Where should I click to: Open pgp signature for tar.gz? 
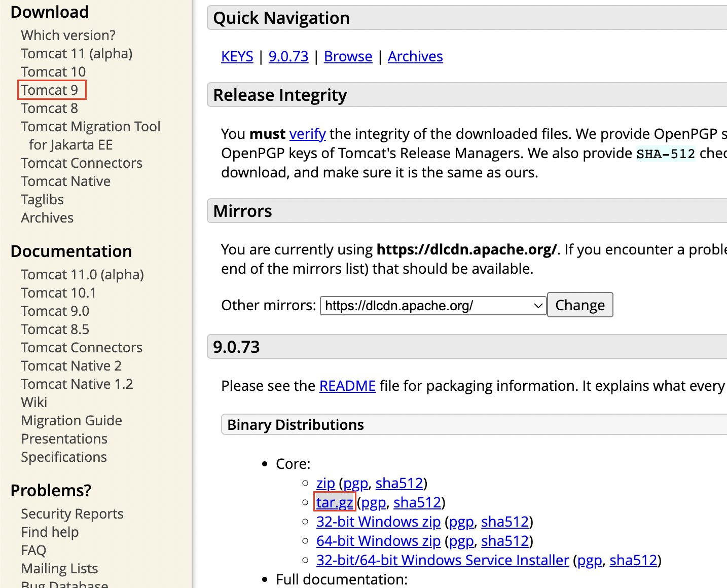pos(374,502)
